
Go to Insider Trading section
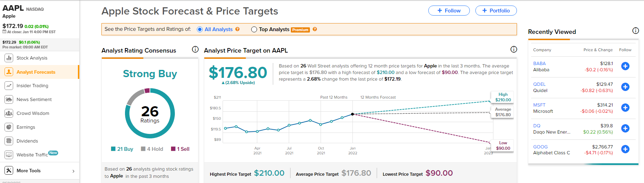(33, 85)
